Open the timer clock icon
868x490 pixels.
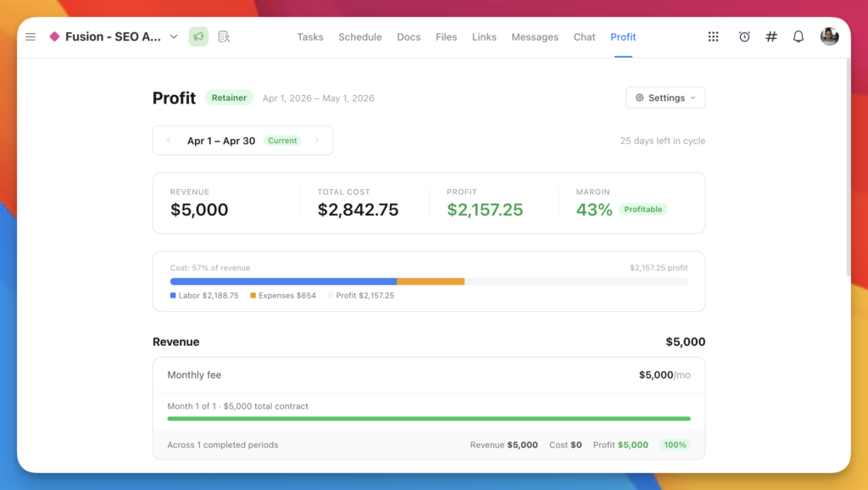(744, 37)
